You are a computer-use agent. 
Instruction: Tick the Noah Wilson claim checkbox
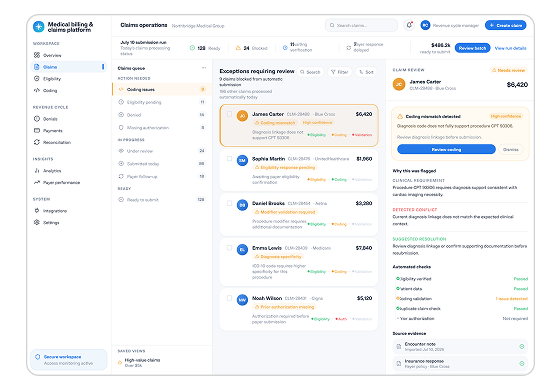[229, 298]
